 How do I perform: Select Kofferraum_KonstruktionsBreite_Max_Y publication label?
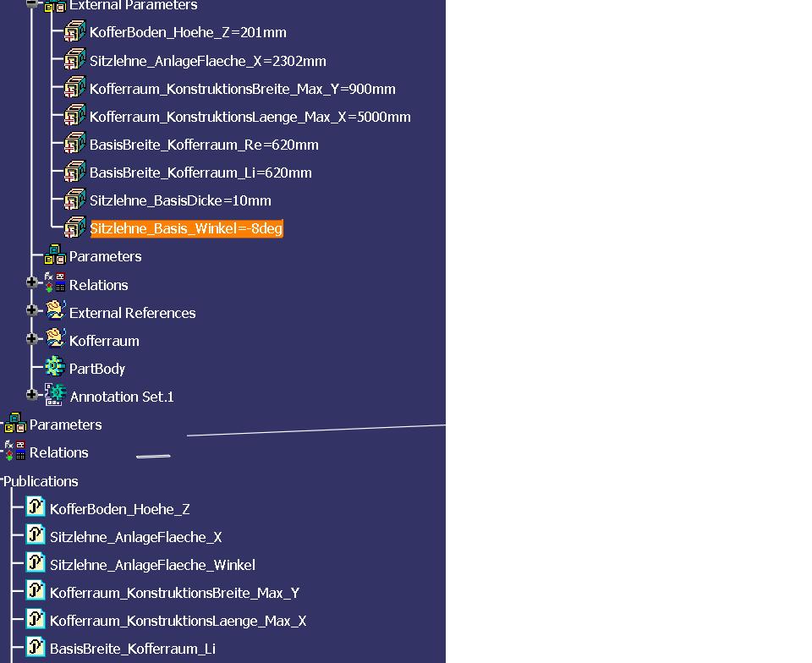coord(174,593)
